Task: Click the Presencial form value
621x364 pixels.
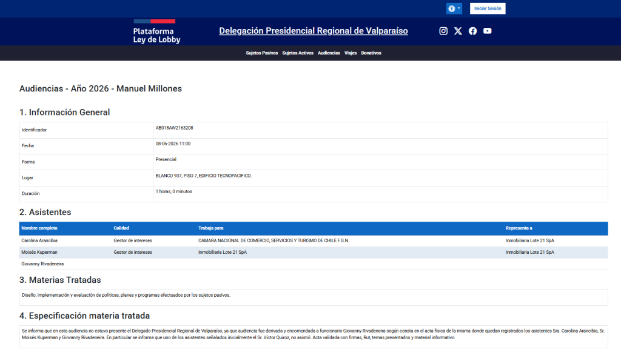Action: 166,159
